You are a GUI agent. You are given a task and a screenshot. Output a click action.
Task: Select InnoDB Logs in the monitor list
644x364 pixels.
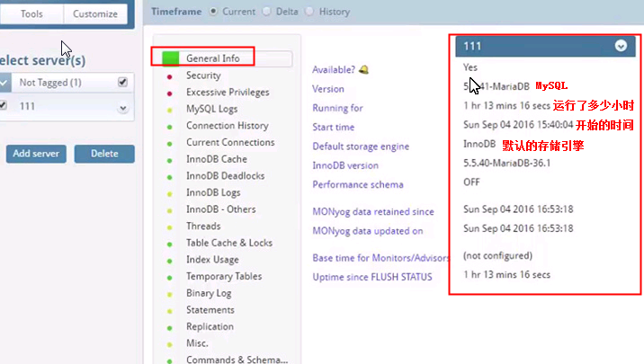point(213,193)
